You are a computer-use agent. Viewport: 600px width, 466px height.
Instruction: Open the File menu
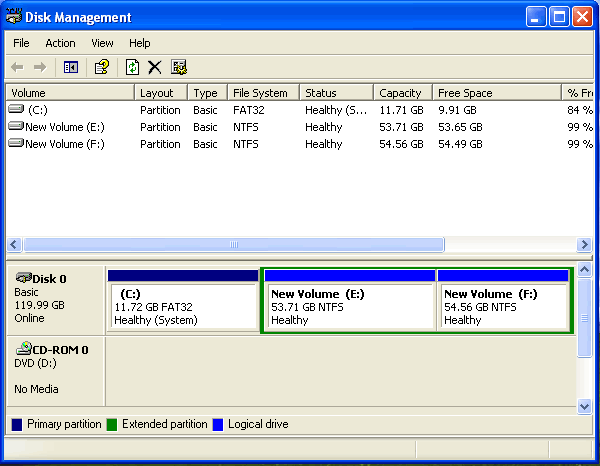(21, 43)
